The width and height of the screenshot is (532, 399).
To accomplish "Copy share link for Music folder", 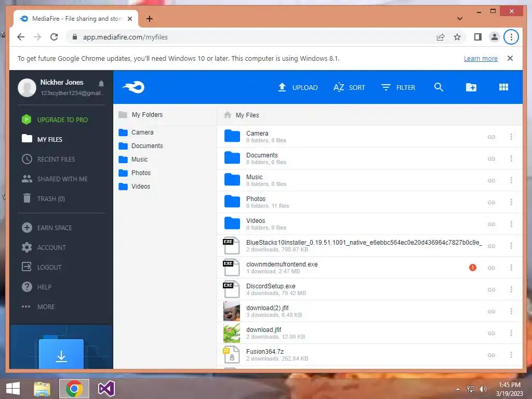I will point(491,180).
